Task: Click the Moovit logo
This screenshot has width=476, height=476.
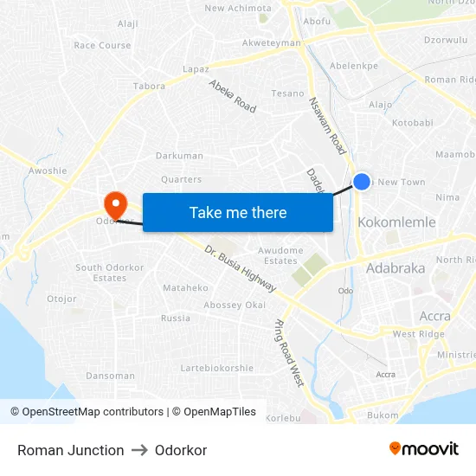Action: 424,448
